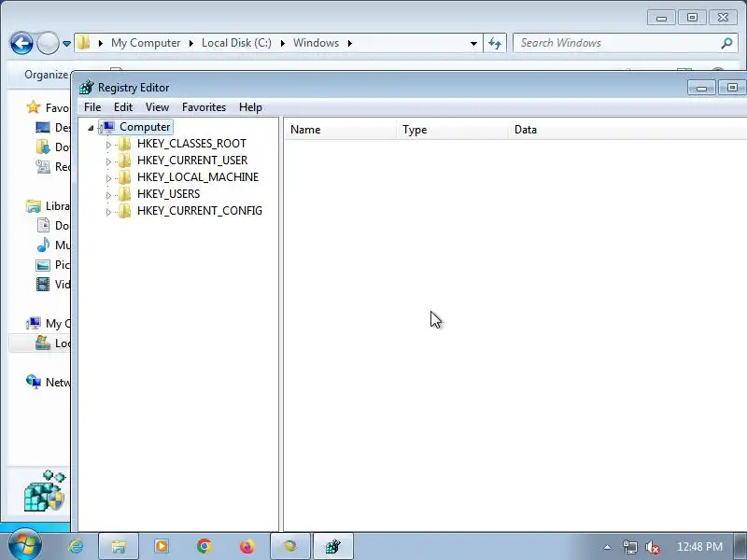Open the Windows Start menu
747x560 pixels.
point(25,546)
